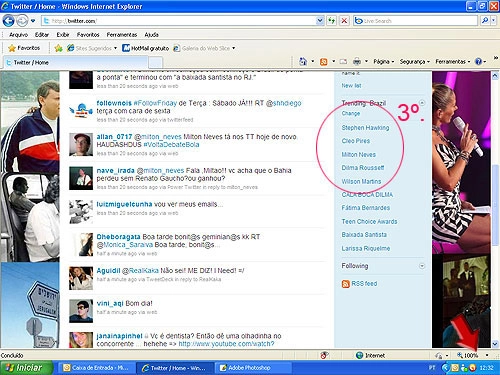The width and height of the screenshot is (500, 375).
Task: Open the Arquivo menu
Action: pos(18,35)
